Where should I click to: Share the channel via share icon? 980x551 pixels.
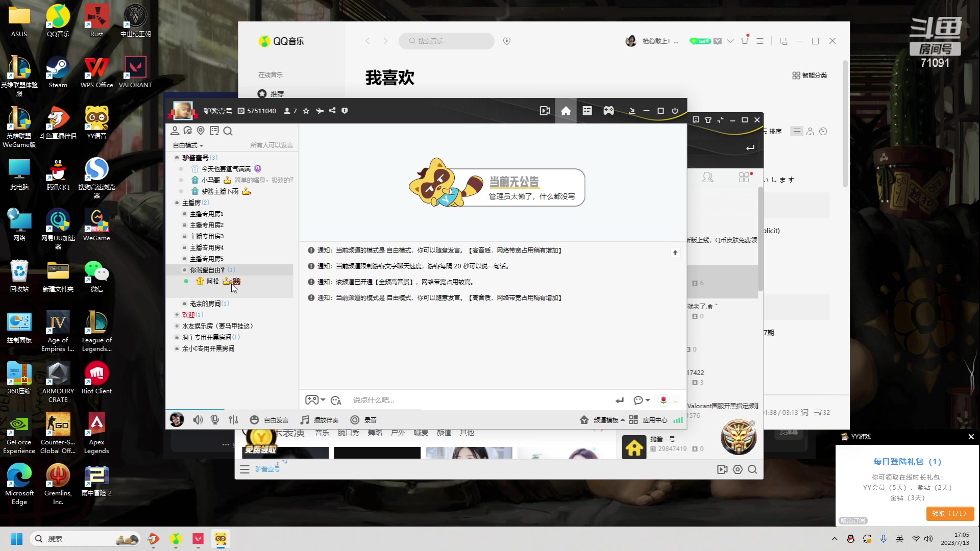[x=332, y=111]
